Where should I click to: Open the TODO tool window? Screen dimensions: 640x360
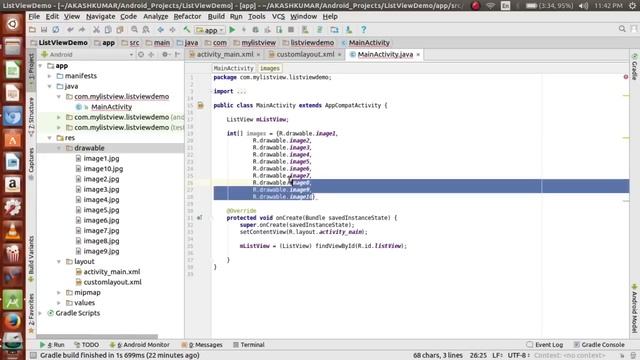(x=87, y=345)
